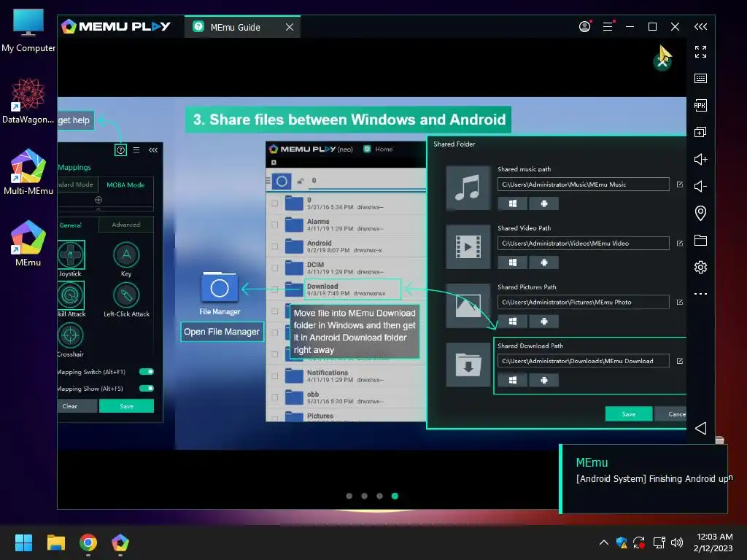
Task: Expand hidden system tray icons
Action: 603,542
